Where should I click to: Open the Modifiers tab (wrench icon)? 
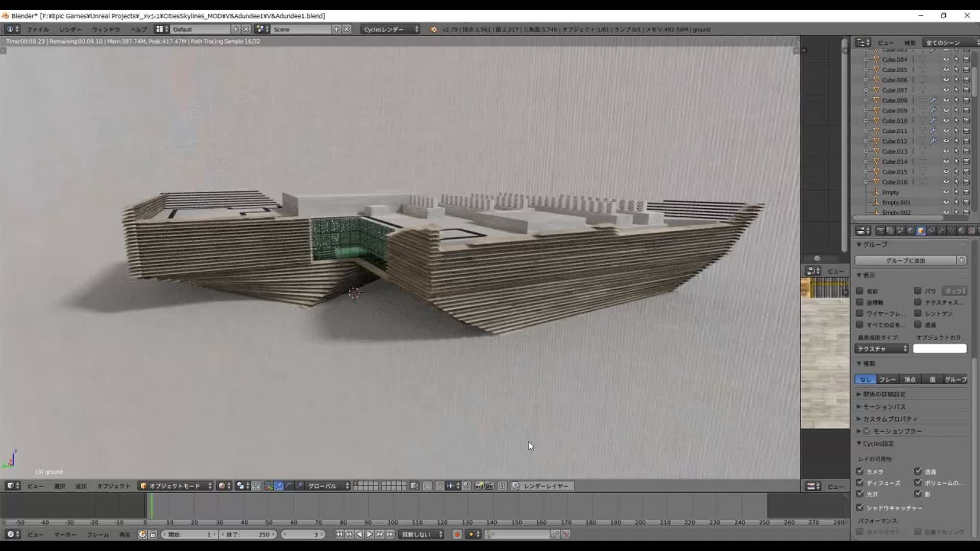(x=942, y=230)
